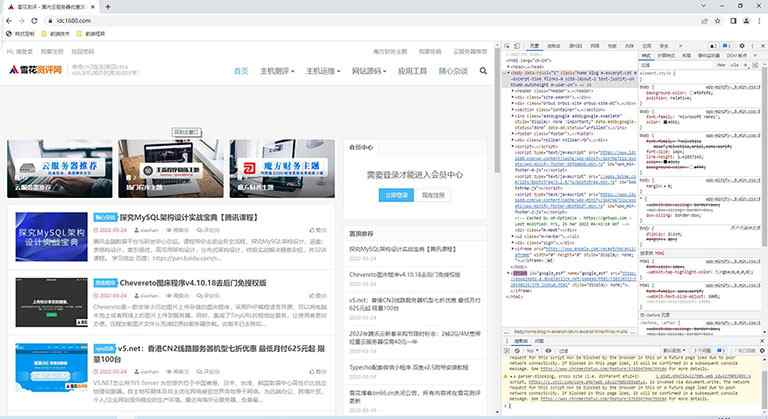The height and width of the screenshot is (419, 768).
Task: Click the share icon in the address bar
Action: pyautogui.click(x=704, y=21)
